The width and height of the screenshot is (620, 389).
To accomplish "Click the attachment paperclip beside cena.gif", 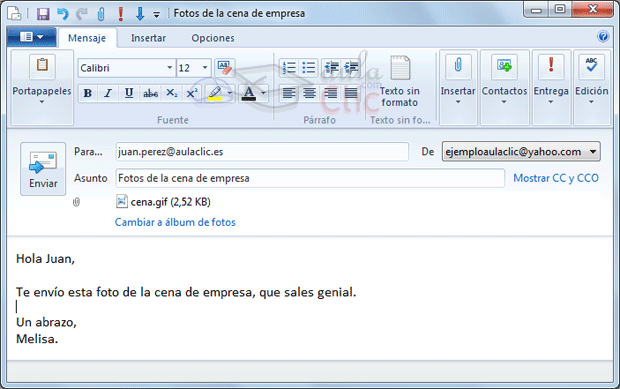I will tap(76, 202).
